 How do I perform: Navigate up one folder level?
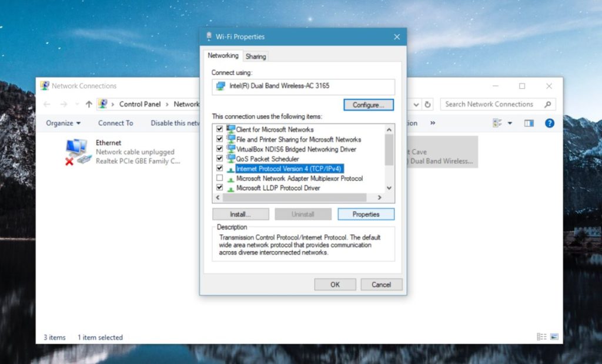point(88,104)
